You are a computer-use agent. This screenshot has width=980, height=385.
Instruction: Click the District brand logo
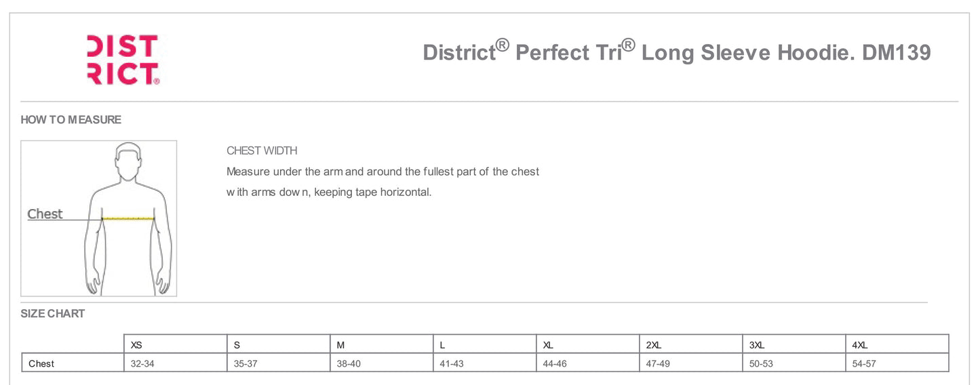(x=123, y=60)
